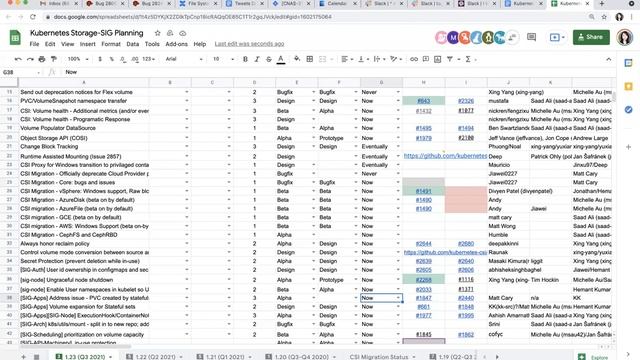The width and height of the screenshot is (640, 360).
Task: Click the Insert chart icon
Action: (438, 59)
